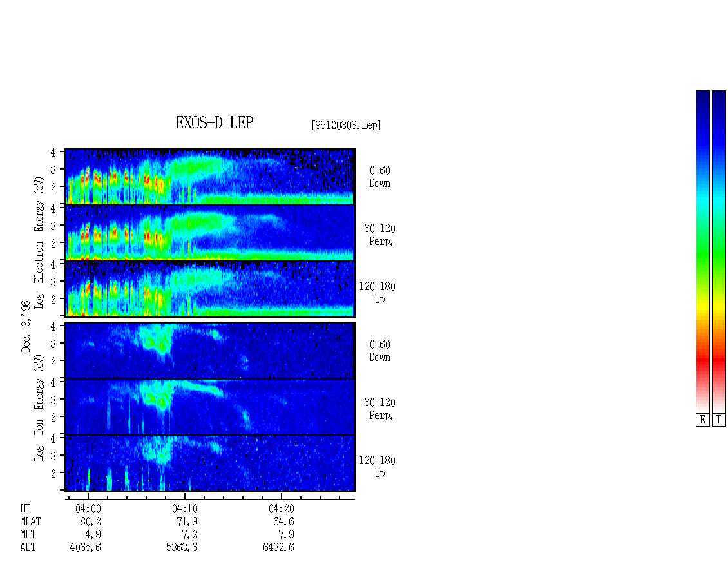The height and width of the screenshot is (564, 728).
Task: Select the 04:00 time tick label
Action: (88, 509)
